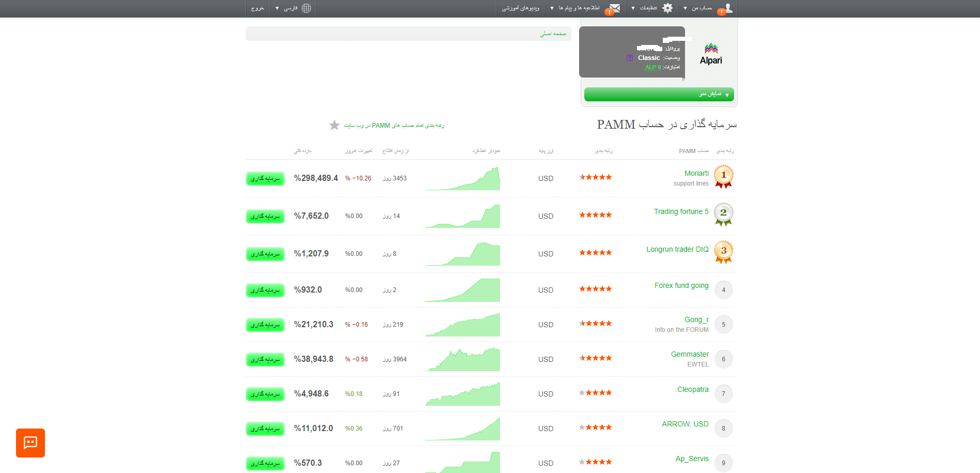
Task: Click the invest button in Trading fortune 5 row
Action: click(265, 216)
